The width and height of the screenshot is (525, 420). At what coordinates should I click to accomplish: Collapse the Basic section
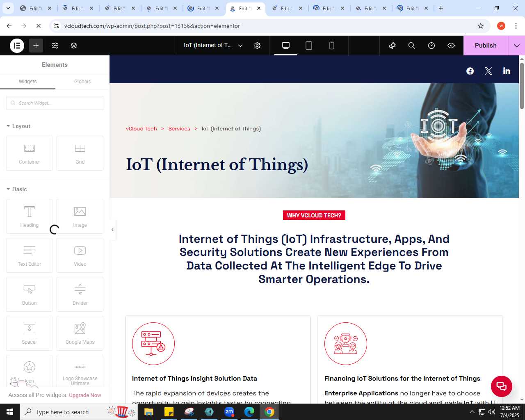pyautogui.click(x=17, y=189)
